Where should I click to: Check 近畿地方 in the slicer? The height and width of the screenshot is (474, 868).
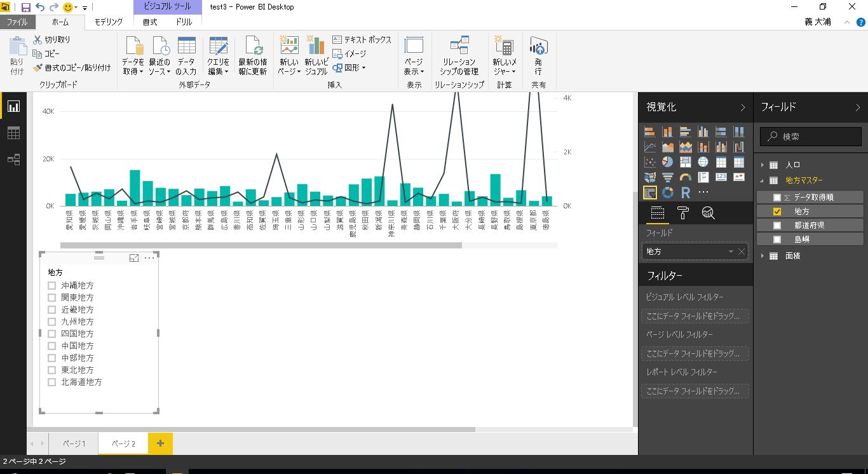(x=52, y=309)
